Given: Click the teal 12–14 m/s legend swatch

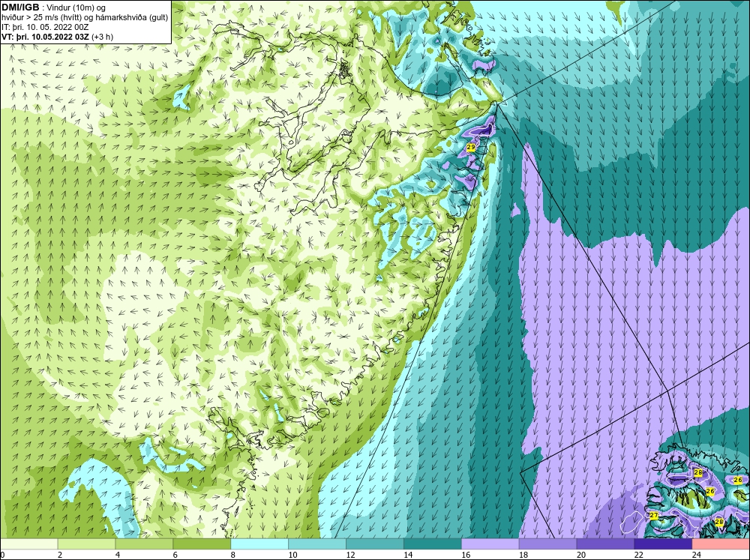Looking at the screenshot, I should coord(375,544).
